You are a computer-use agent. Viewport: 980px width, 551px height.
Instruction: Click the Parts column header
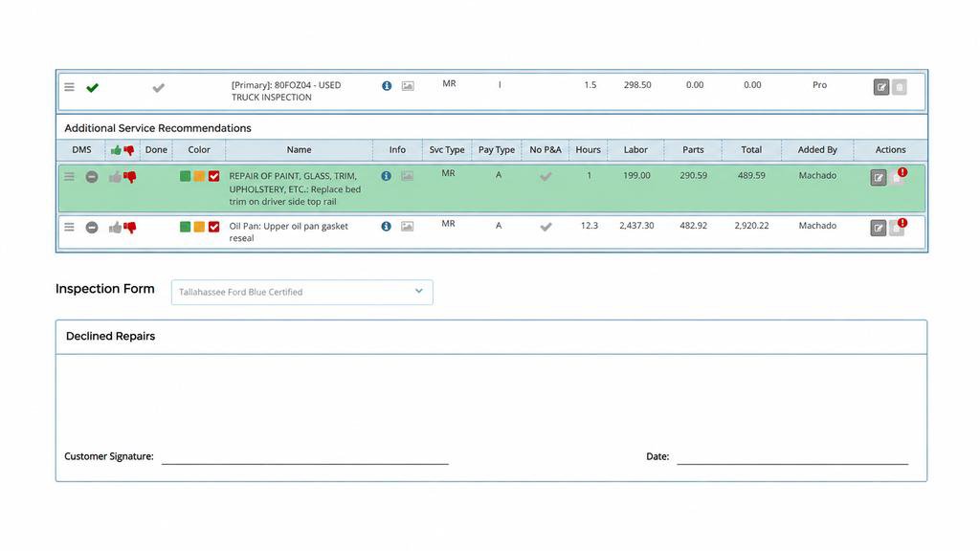693,150
